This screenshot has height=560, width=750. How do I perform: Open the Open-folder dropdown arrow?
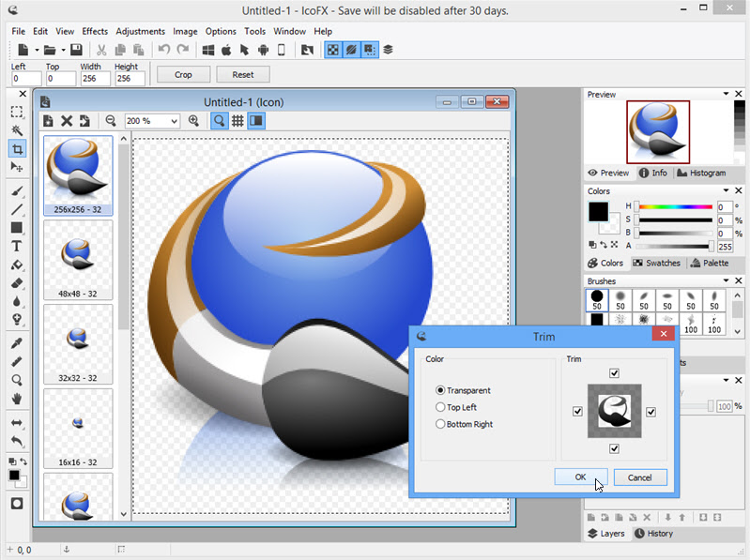[x=63, y=50]
